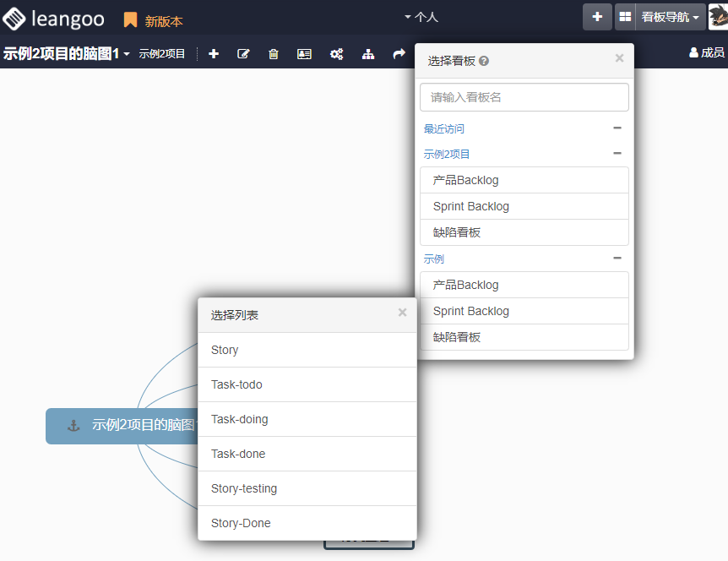Collapse the 示例2项目 board group

pyautogui.click(x=617, y=154)
